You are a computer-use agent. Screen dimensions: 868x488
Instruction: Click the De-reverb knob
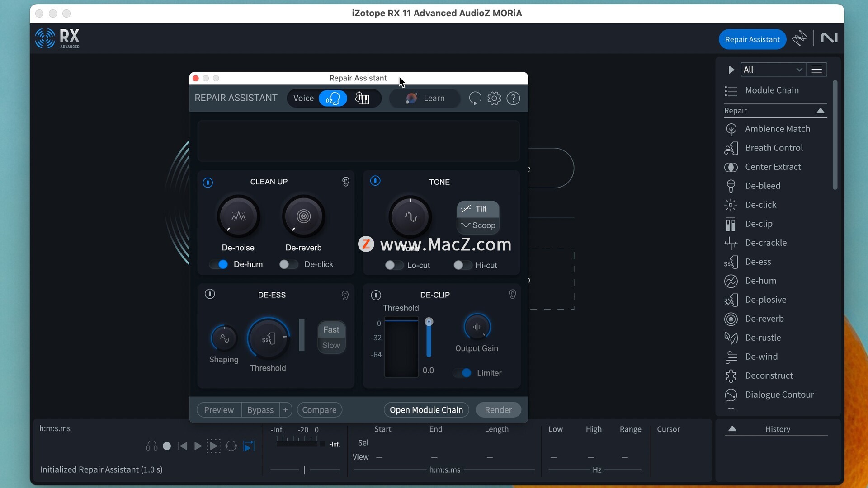click(303, 216)
